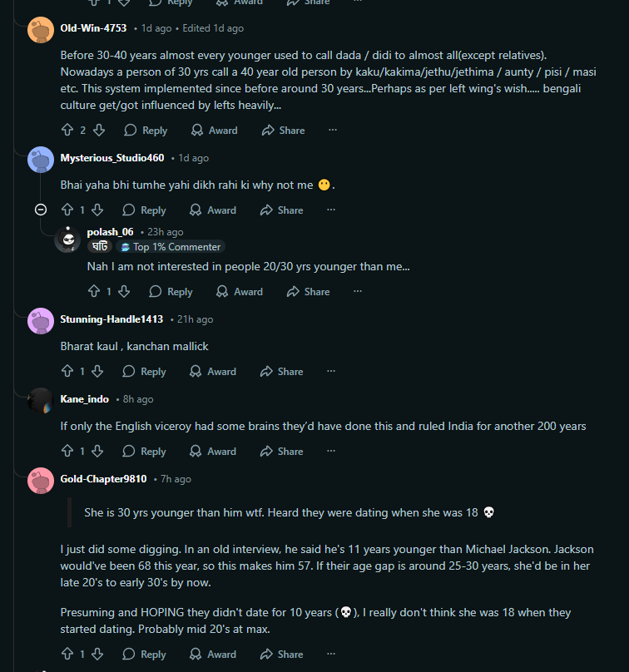Upvote Stunning-Handle1413's comment
The width and height of the screenshot is (629, 672).
tap(68, 372)
